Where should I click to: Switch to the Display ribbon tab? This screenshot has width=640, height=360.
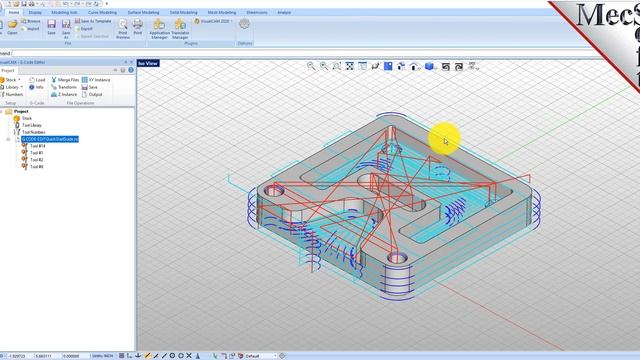tap(35, 13)
